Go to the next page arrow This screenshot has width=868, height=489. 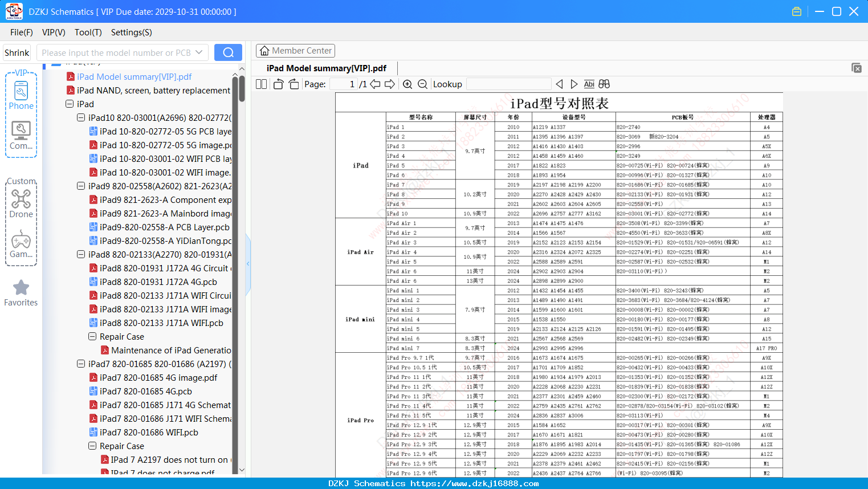390,84
